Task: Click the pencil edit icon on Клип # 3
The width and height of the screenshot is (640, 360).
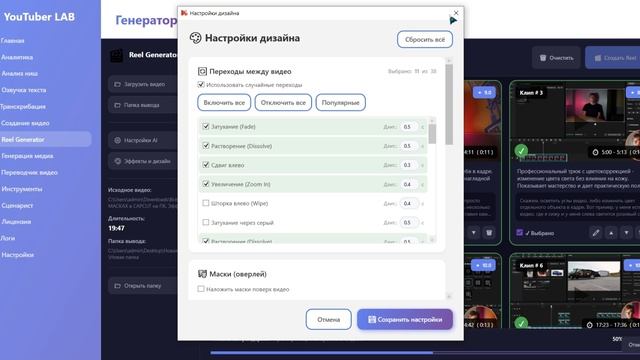Action: click(596, 233)
